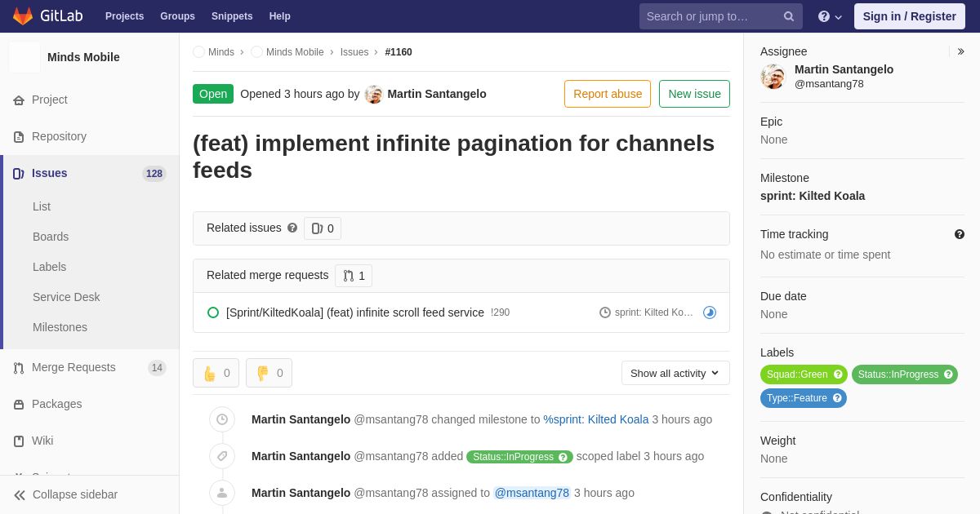Click the thumbs down emoji button
This screenshot has height=514, width=980.
tap(269, 373)
